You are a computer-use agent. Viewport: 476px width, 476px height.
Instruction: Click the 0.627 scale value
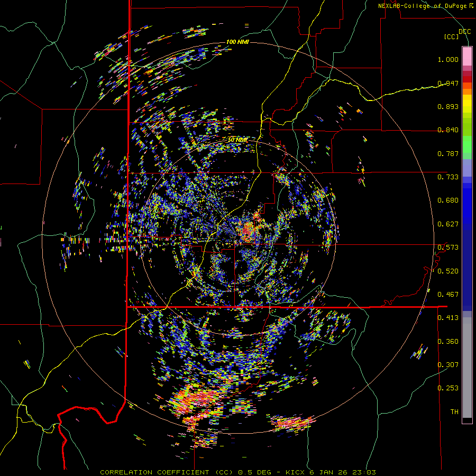click(x=448, y=224)
